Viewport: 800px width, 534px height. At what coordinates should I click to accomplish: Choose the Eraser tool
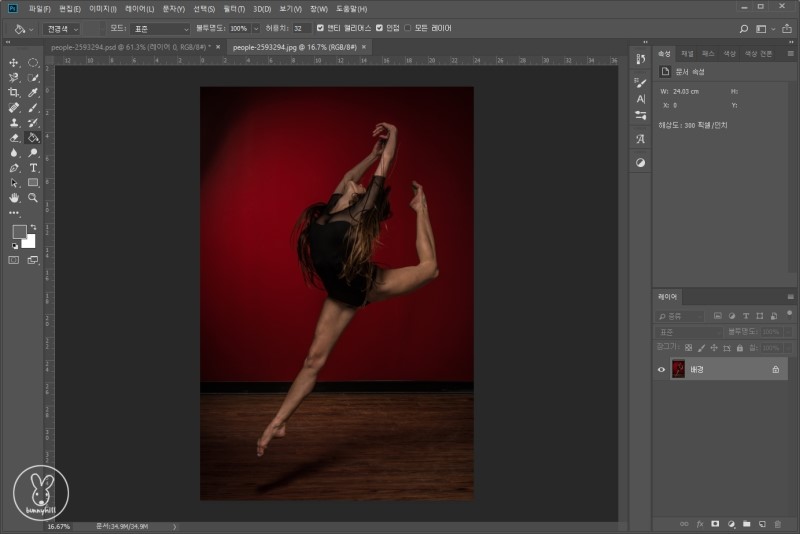pyautogui.click(x=14, y=138)
